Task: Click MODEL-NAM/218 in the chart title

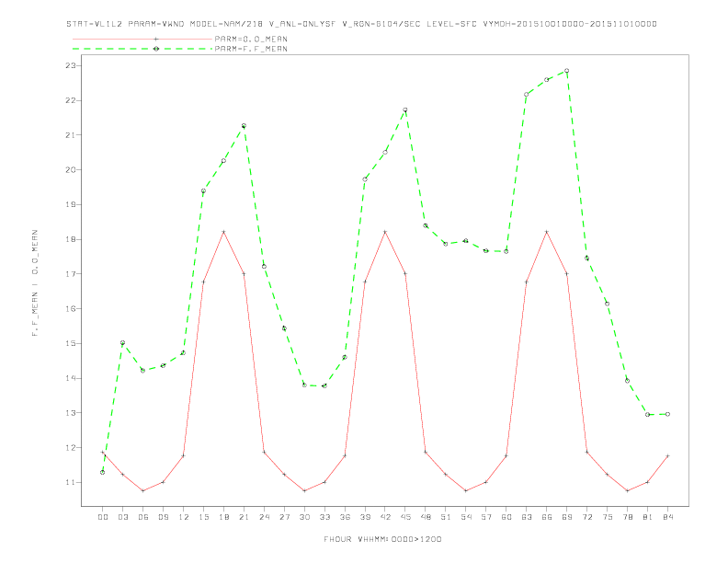Action: pos(225,24)
